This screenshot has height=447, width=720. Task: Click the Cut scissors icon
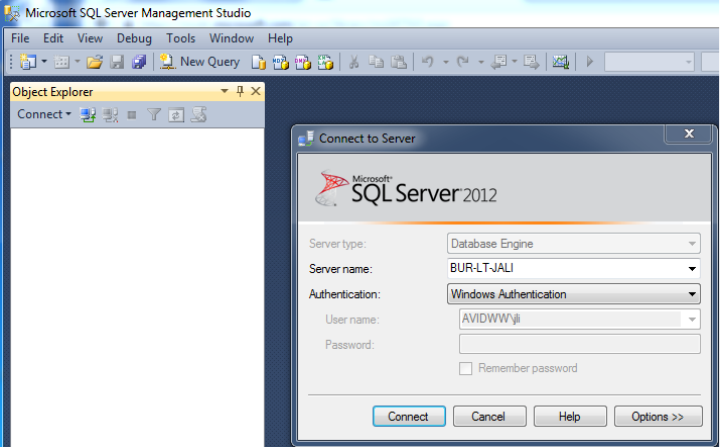click(354, 62)
